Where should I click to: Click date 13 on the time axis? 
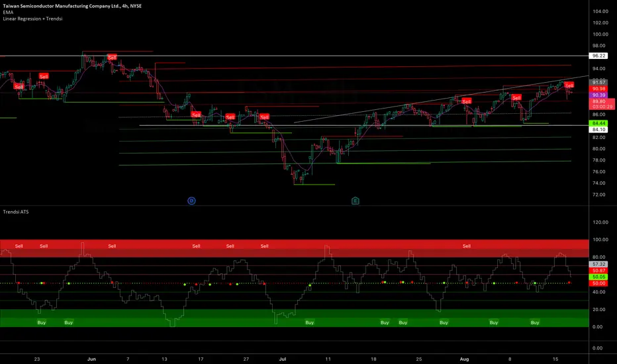tap(164, 359)
